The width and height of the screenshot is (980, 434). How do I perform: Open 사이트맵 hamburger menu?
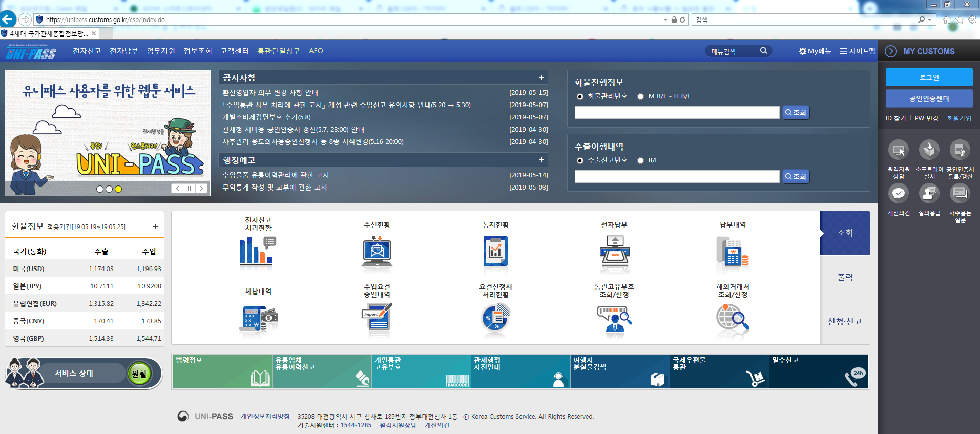(858, 51)
